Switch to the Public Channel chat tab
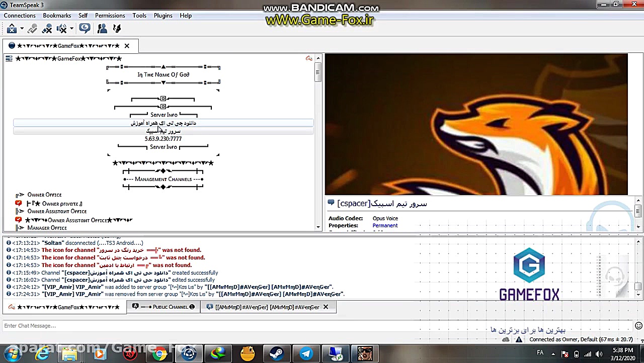 pyautogui.click(x=163, y=307)
